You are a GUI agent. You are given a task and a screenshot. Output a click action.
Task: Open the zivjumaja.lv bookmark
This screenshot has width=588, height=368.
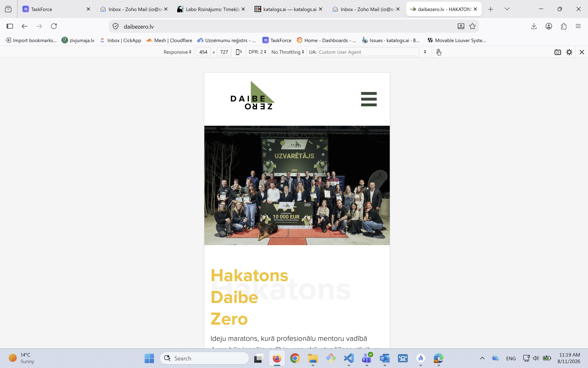coord(78,40)
